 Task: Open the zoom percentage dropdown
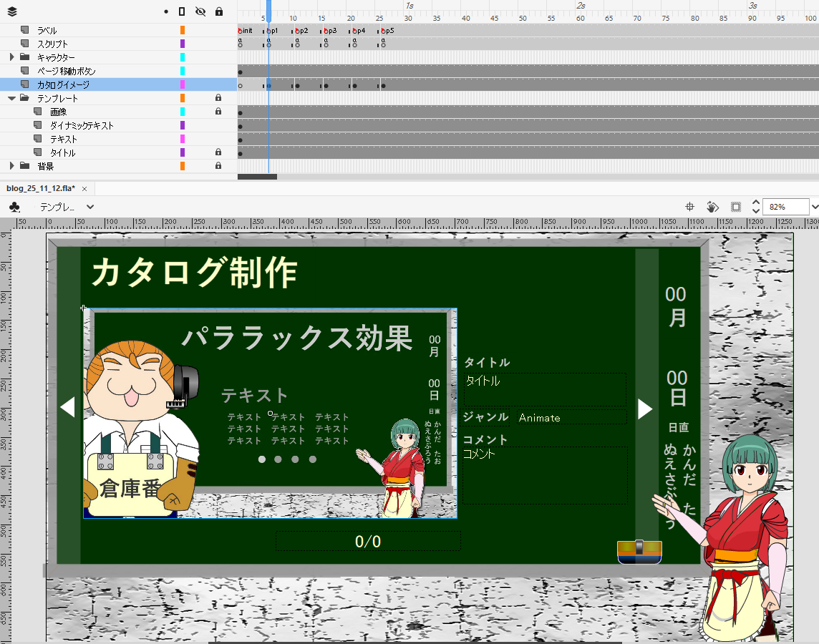813,206
